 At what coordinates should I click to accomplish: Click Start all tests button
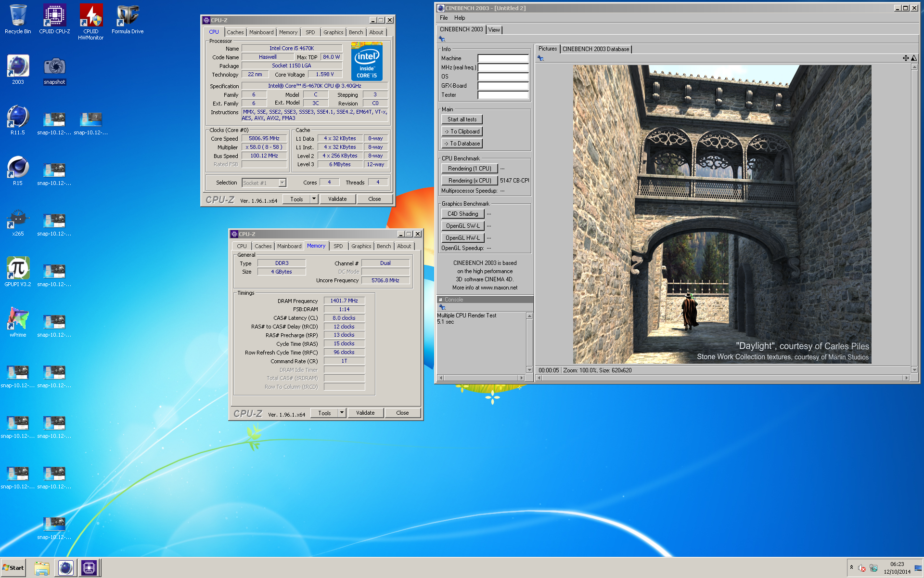(x=462, y=119)
